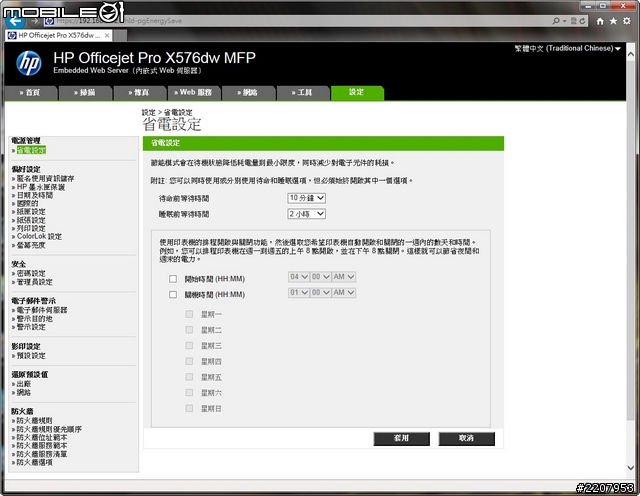Open ColorLok 設定 in the sidebar
The width and height of the screenshot is (640, 496).
click(39, 236)
